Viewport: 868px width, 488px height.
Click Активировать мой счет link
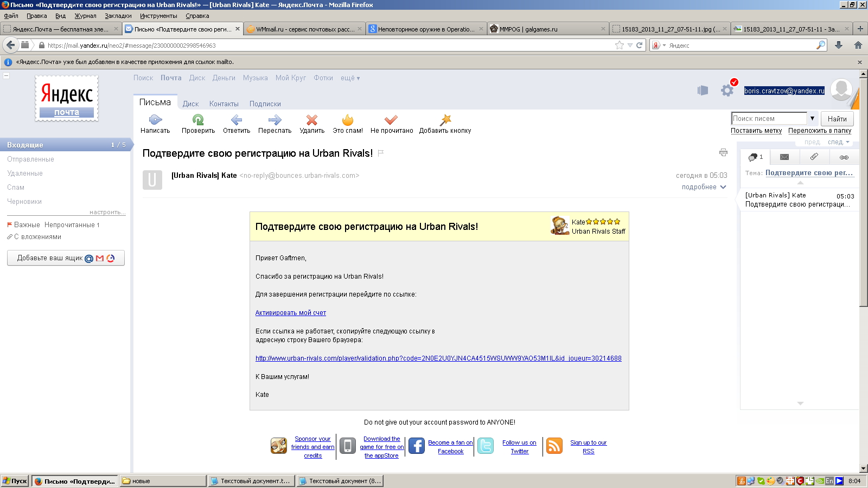coord(291,313)
